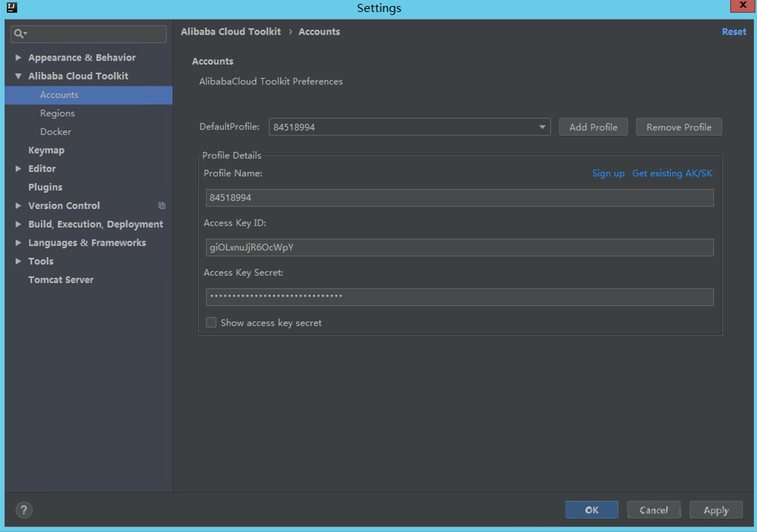Expand the Editor settings node
The image size is (757, 532).
(x=18, y=168)
